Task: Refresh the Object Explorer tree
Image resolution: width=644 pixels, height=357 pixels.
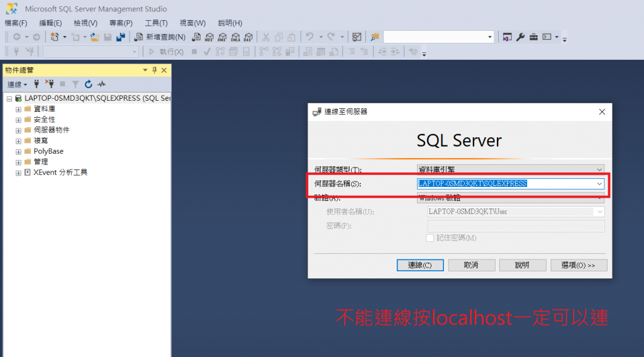Action: pyautogui.click(x=88, y=84)
